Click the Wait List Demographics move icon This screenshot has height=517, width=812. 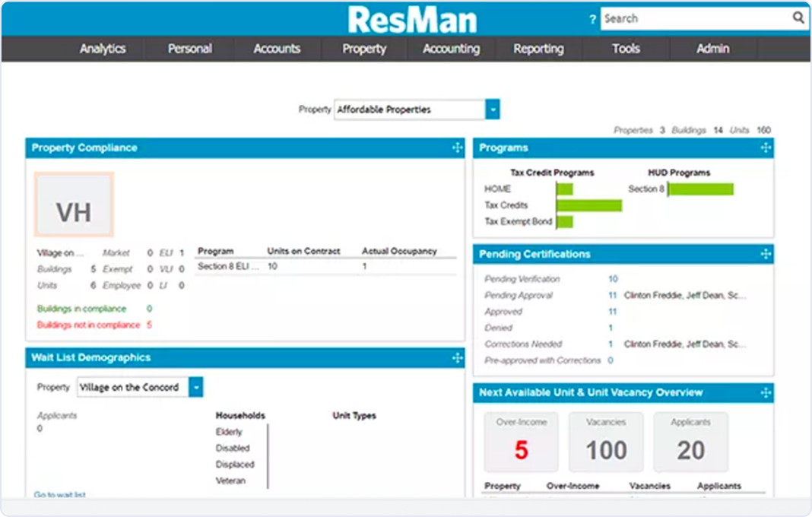(457, 357)
